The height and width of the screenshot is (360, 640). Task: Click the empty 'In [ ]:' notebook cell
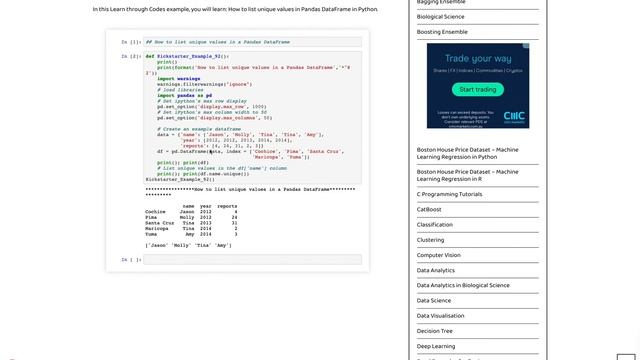[252, 260]
